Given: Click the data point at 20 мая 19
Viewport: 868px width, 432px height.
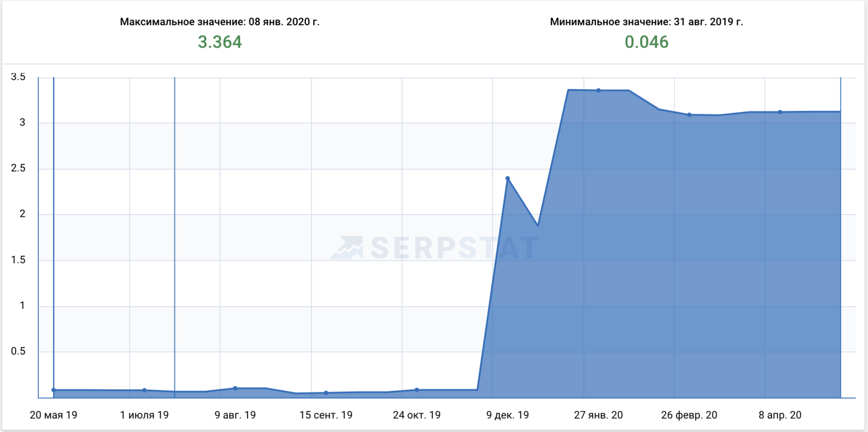Looking at the screenshot, I should coord(54,390).
